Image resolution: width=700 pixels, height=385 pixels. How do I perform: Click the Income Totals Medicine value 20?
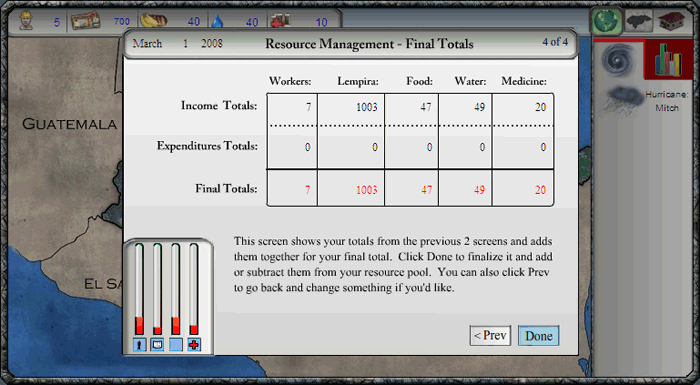(x=540, y=107)
